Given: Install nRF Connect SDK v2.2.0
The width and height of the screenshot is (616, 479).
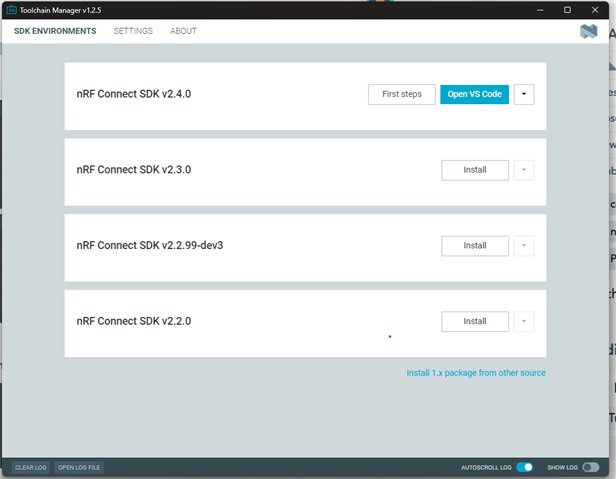Looking at the screenshot, I should [x=475, y=321].
